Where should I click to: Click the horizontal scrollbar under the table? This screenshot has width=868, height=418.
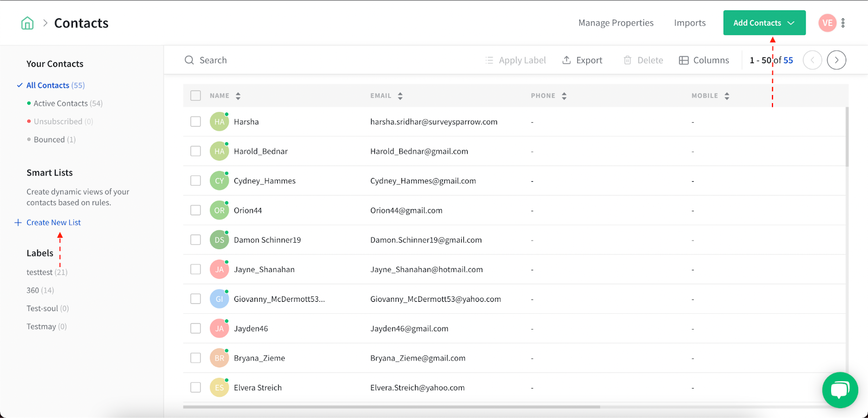(392, 407)
